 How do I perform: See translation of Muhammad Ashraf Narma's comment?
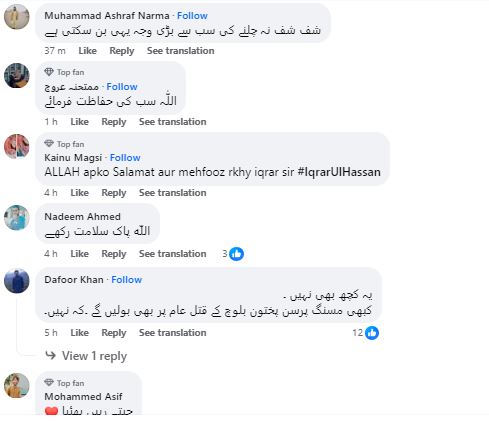[x=181, y=51]
